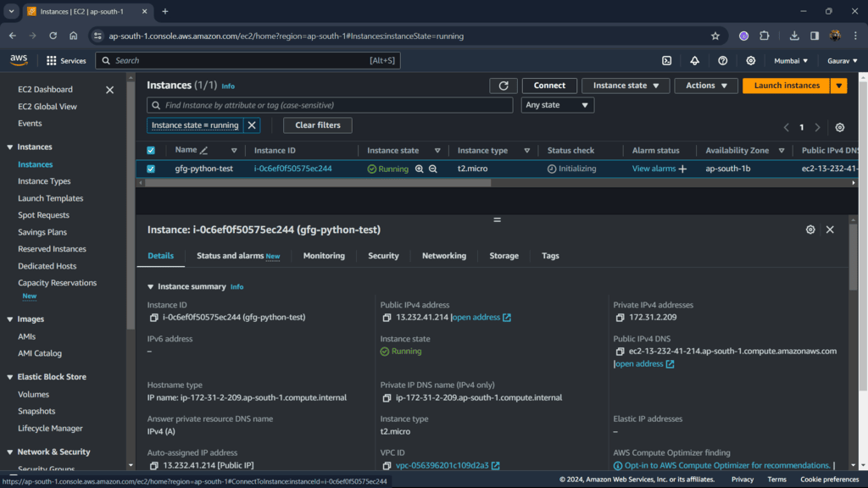
Task: Click the horizontal table scrollbar
Action: [x=318, y=183]
